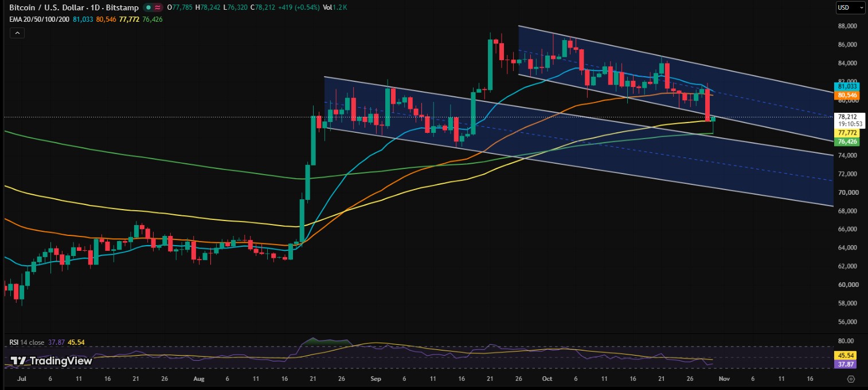Image resolution: width=868 pixels, height=390 pixels.
Task: Select the Bitcoin / U.S. Dollar symbol title
Action: (48, 7)
